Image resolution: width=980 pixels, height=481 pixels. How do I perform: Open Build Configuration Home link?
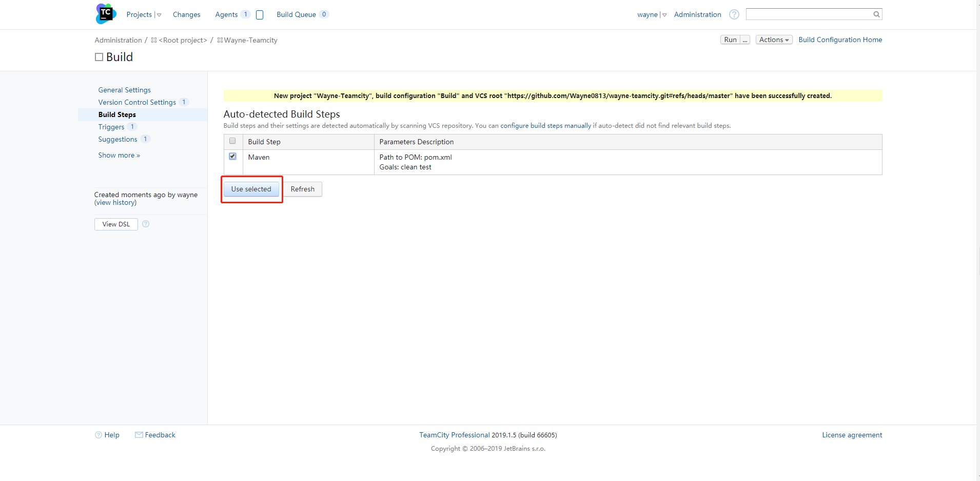click(x=840, y=40)
